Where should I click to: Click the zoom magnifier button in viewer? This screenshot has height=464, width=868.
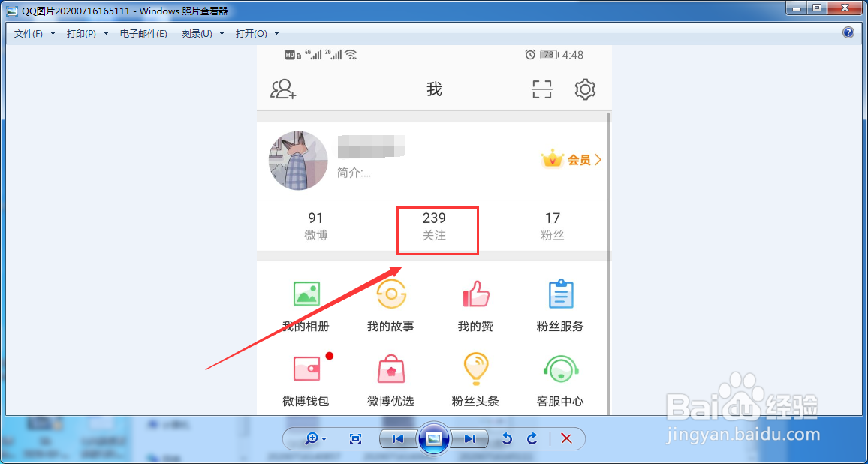[x=315, y=439]
